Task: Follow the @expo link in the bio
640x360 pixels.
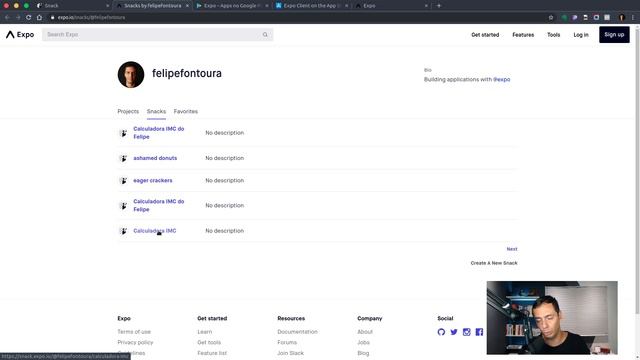Action: pos(502,80)
